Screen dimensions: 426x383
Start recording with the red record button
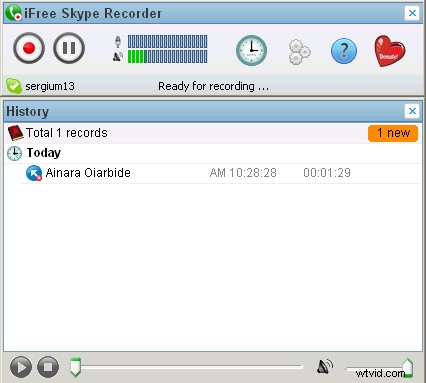(x=29, y=48)
